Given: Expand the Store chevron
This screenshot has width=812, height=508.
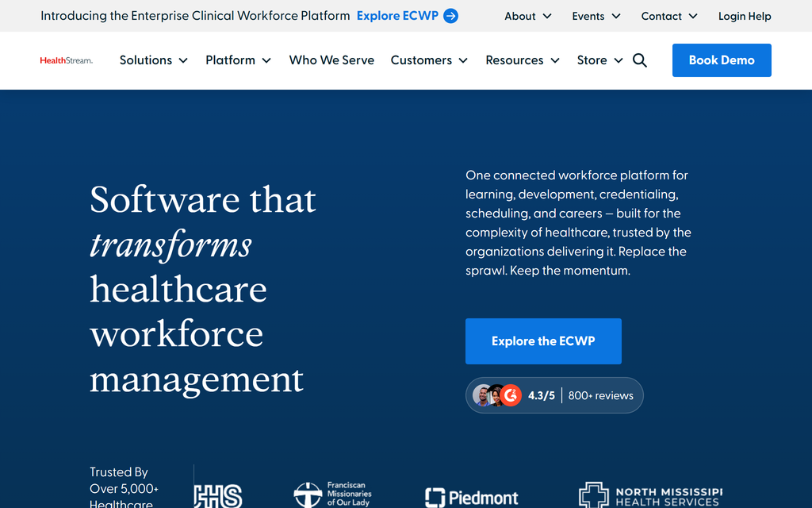Looking at the screenshot, I should coord(619,60).
